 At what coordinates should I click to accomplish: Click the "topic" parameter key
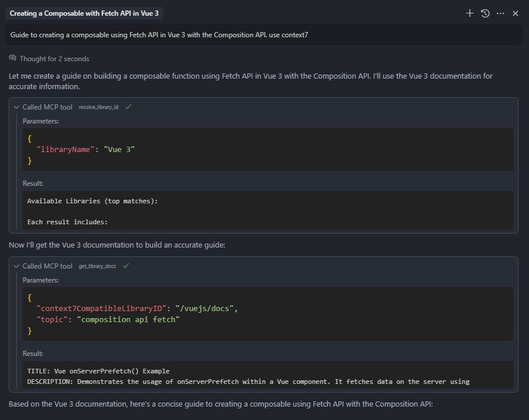pyautogui.click(x=52, y=319)
